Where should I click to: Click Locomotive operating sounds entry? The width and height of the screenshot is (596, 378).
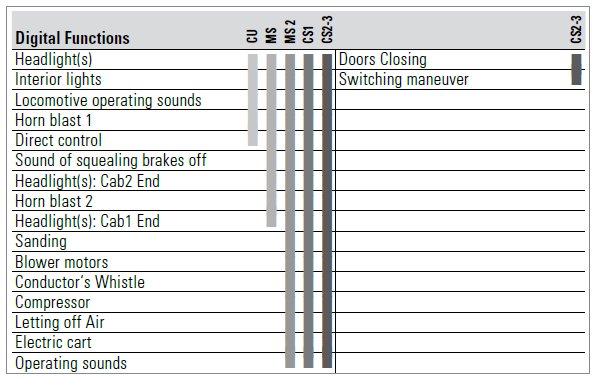(x=108, y=100)
